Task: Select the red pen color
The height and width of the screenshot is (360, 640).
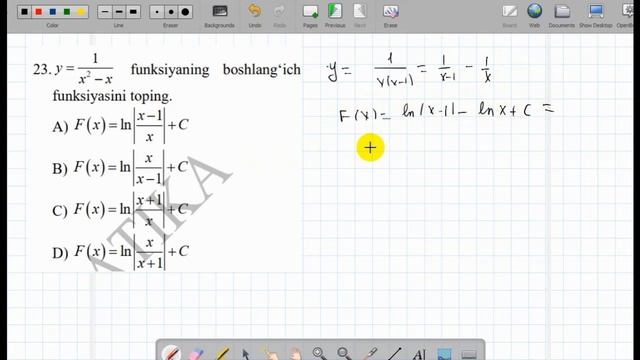Action: pyautogui.click(x=39, y=12)
